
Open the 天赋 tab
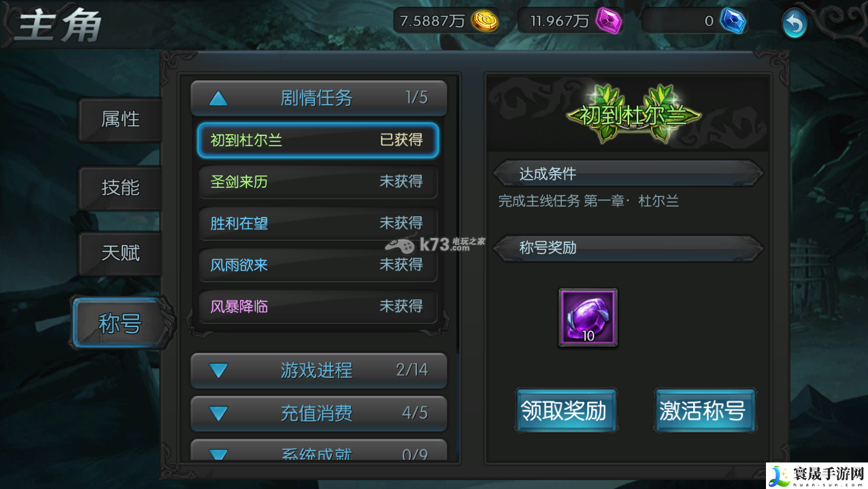[120, 254]
